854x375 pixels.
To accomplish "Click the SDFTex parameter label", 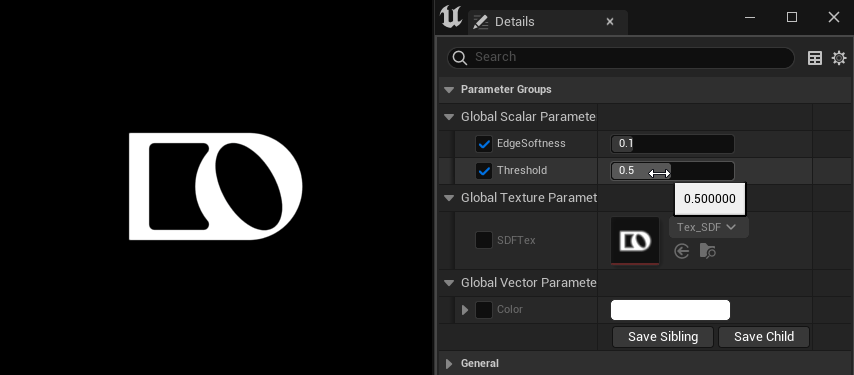I will (516, 240).
